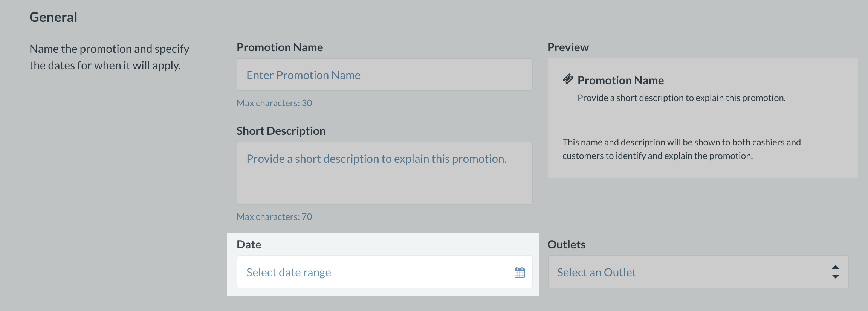The image size is (868, 311).
Task: Click the preview card divider line
Action: (x=703, y=120)
